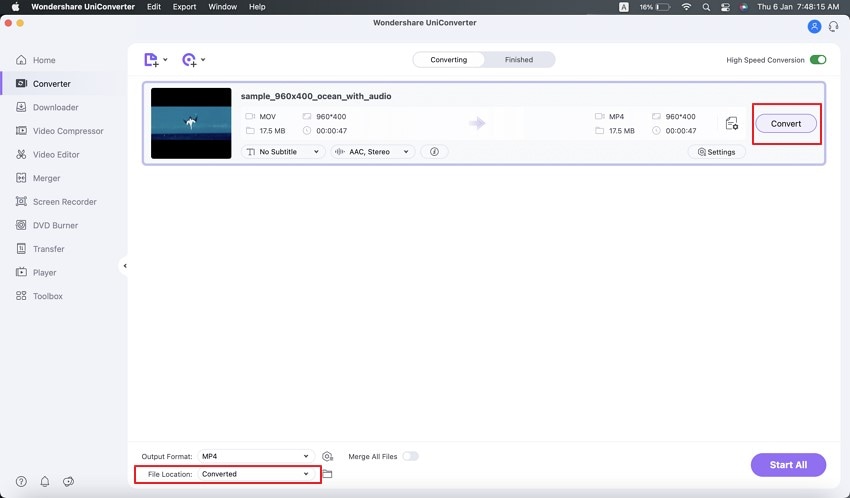Click the Start All button

coord(788,465)
